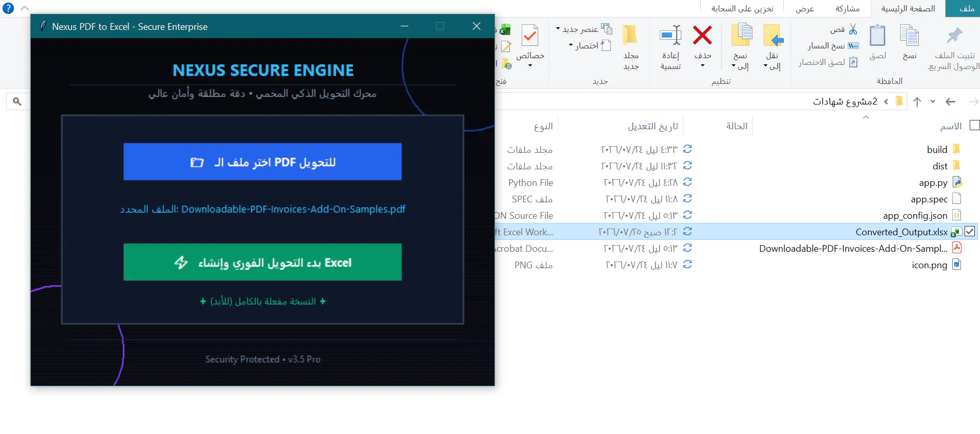Expand the حذف delete dropdown arrow
The height and width of the screenshot is (434, 980).
pos(702,65)
